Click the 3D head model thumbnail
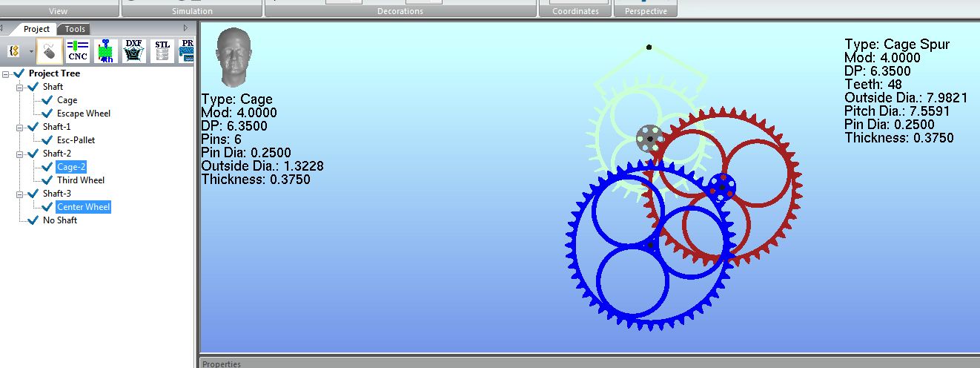 pos(233,57)
